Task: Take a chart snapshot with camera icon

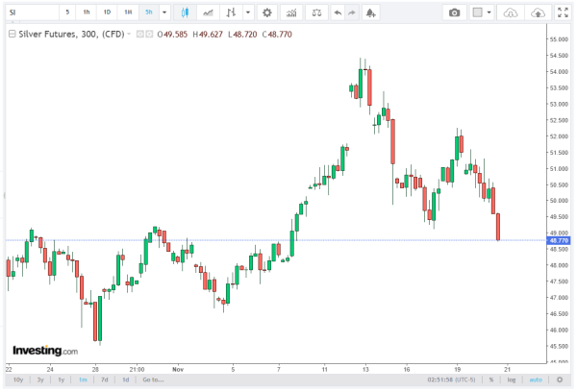Action: tap(455, 12)
